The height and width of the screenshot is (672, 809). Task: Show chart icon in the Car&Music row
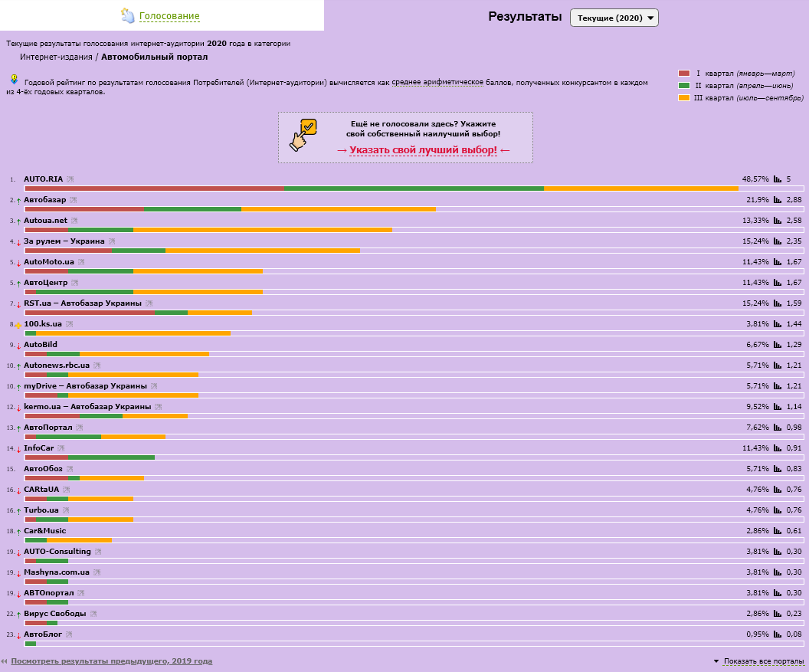click(x=778, y=530)
